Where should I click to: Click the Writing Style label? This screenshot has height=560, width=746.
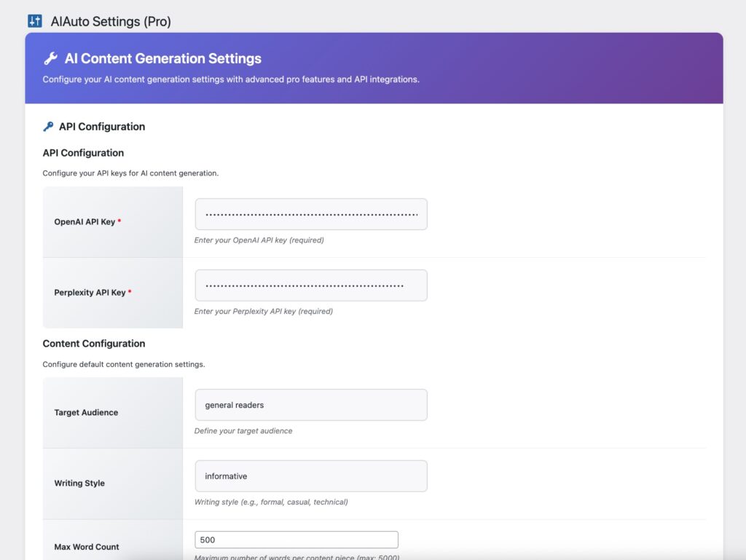(79, 484)
